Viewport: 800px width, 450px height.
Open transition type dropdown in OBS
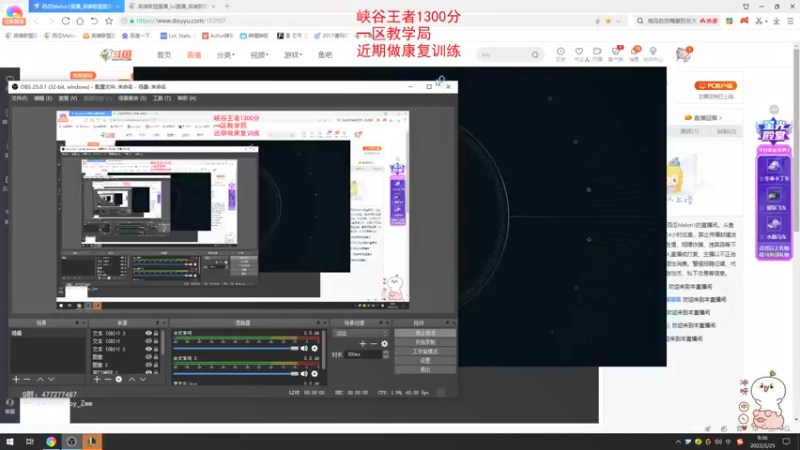pyautogui.click(x=360, y=333)
